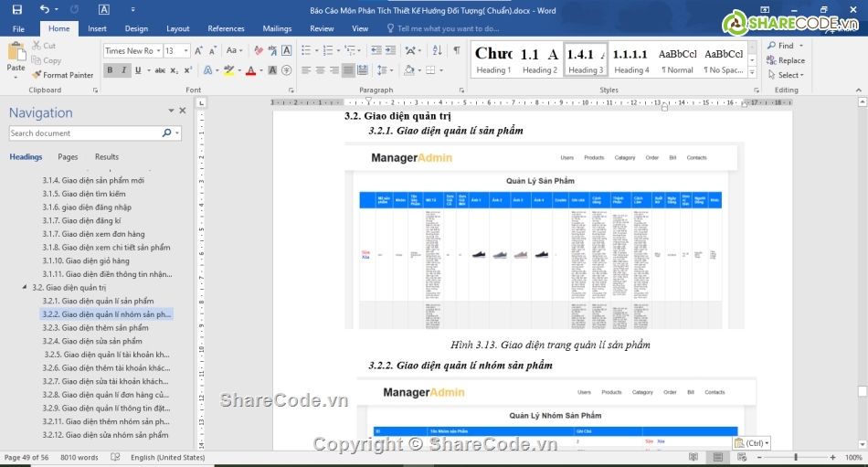Screen dimensions: 868x467
Task: Open the font size dropdown
Action: (186, 50)
